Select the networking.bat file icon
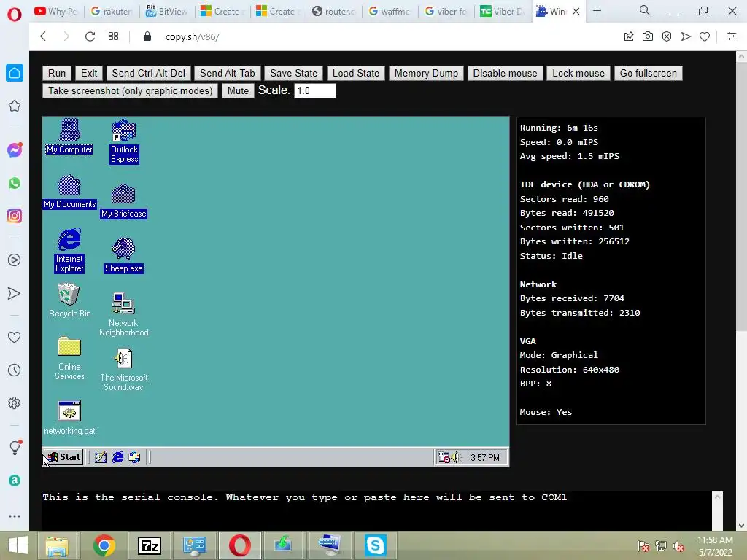 (x=69, y=418)
